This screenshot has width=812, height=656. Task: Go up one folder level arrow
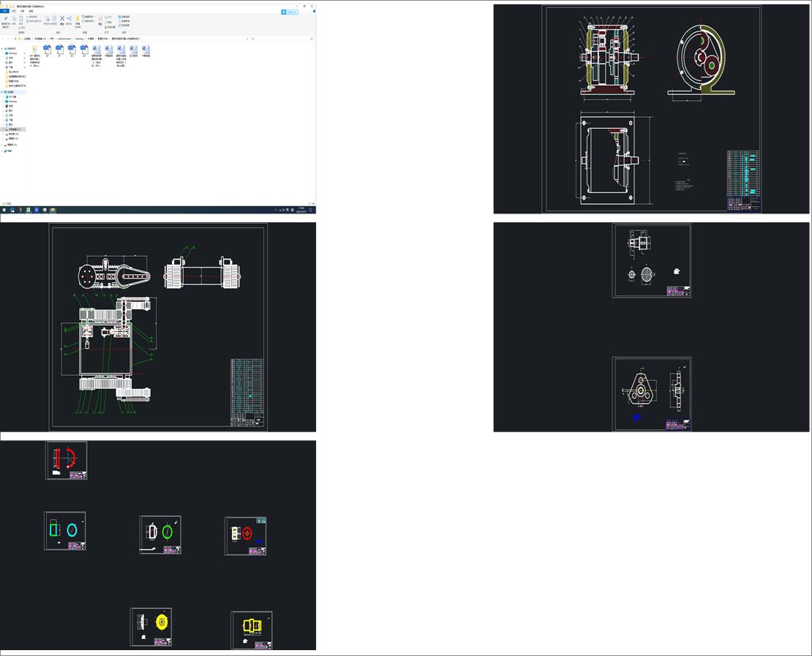coord(15,39)
